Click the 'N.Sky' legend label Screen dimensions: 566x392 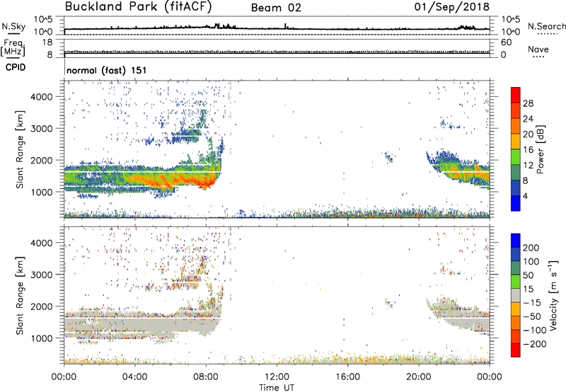pyautogui.click(x=13, y=26)
